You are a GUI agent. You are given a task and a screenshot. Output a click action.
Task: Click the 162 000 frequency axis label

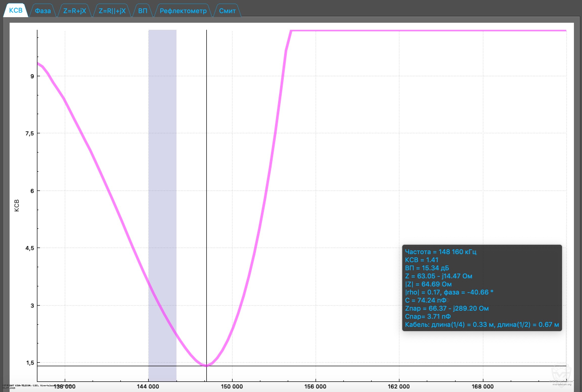(x=399, y=386)
